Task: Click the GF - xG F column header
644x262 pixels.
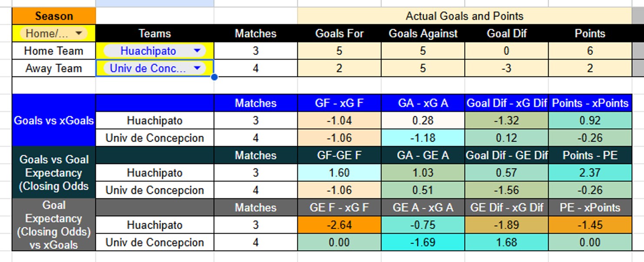Action: [340, 103]
